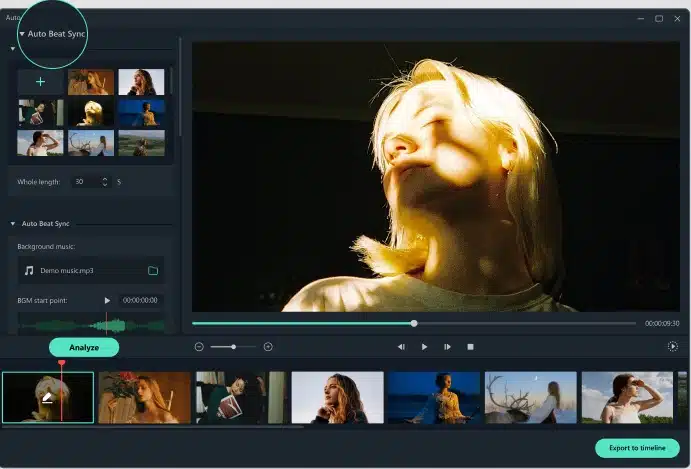
Task: Adjust the Whole length stepper arrows
Action: pyautogui.click(x=105, y=182)
